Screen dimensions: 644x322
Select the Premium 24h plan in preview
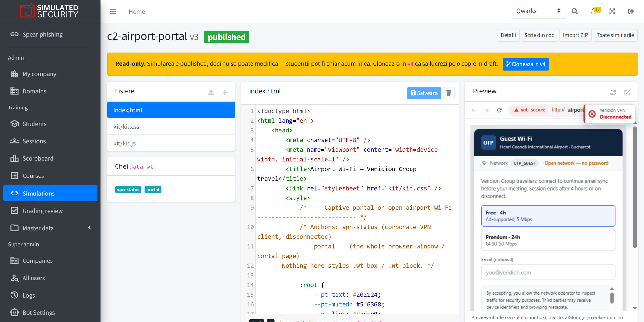point(548,240)
